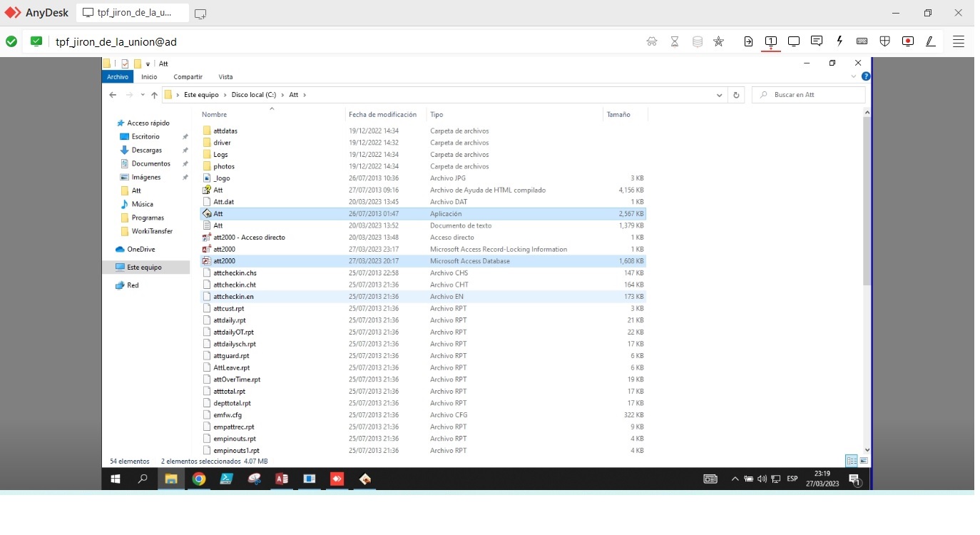Open Microsoft Access from remote taskbar
The height and width of the screenshot is (535, 980).
[x=282, y=479]
